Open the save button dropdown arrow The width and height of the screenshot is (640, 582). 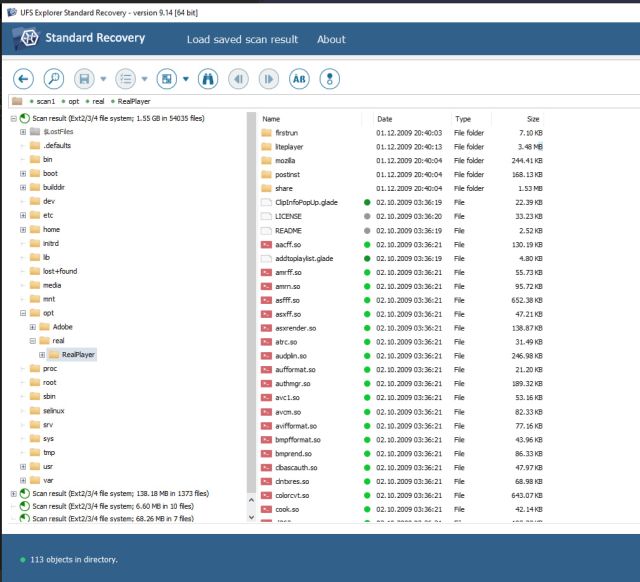[x=103, y=79]
